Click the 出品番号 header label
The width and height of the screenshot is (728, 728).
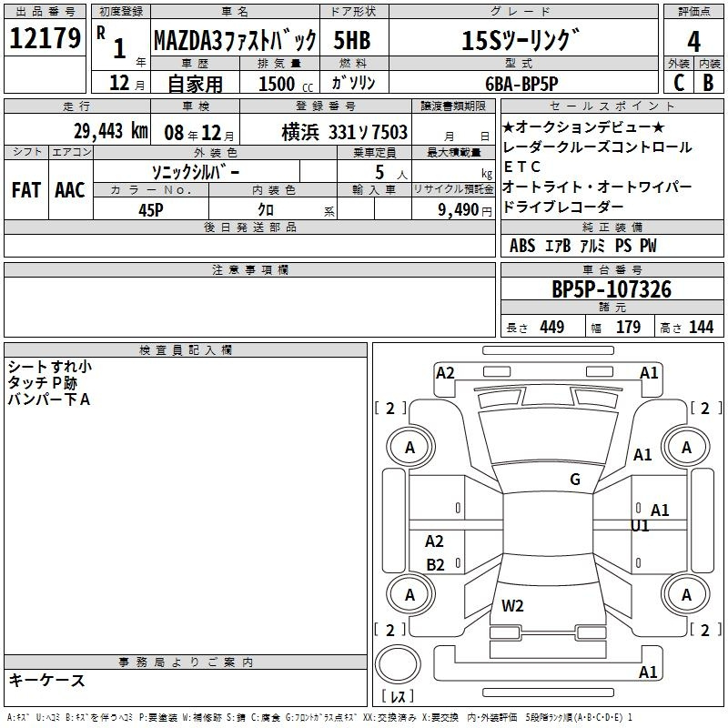click(x=45, y=12)
